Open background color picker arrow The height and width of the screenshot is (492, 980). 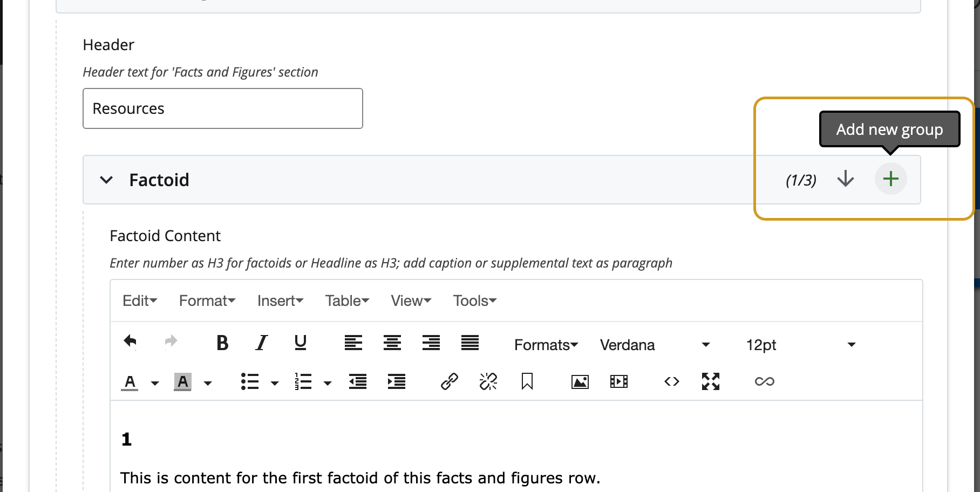click(208, 383)
